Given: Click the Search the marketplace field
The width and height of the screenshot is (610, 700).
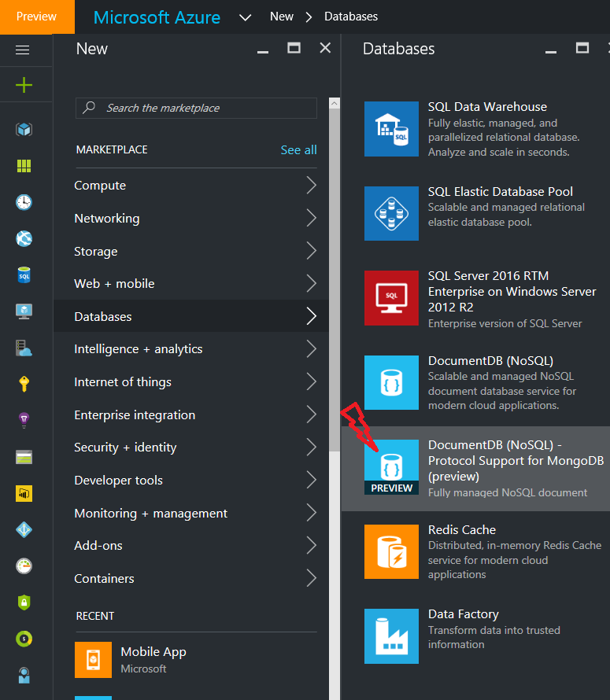Looking at the screenshot, I should (x=196, y=108).
